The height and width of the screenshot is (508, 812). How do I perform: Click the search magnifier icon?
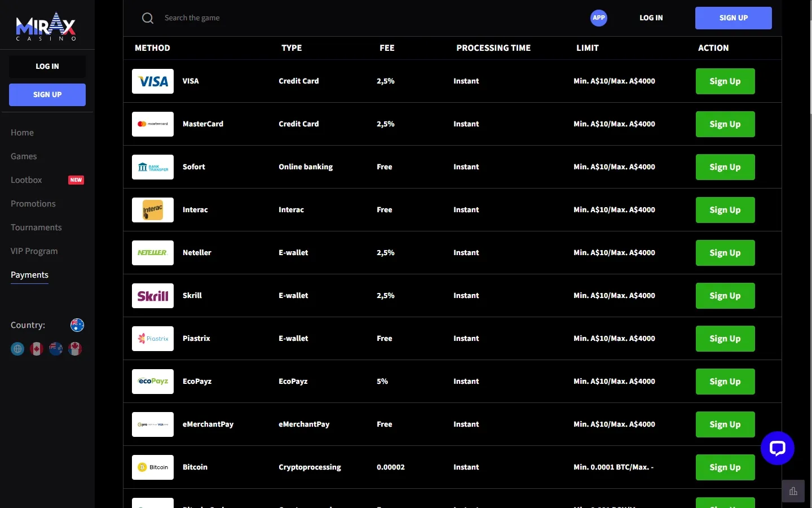148,18
